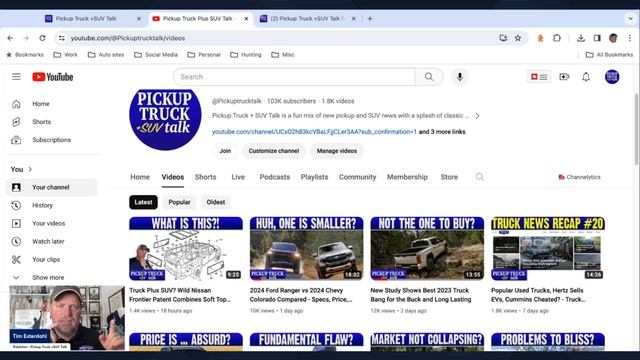Click the install app icon in the address bar

tap(503, 38)
